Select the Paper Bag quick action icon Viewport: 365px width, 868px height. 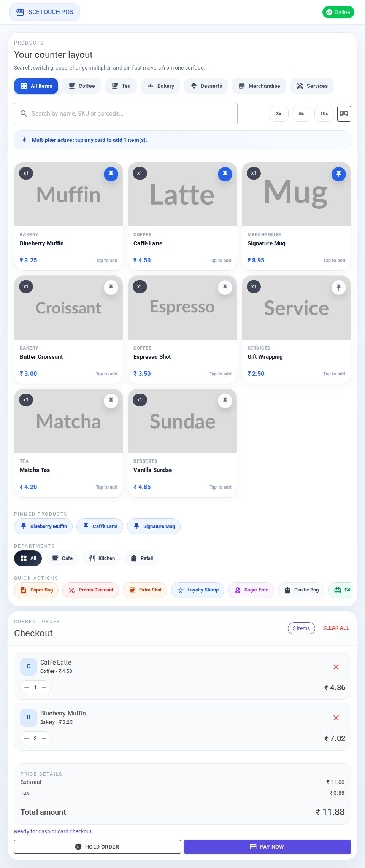point(23,590)
